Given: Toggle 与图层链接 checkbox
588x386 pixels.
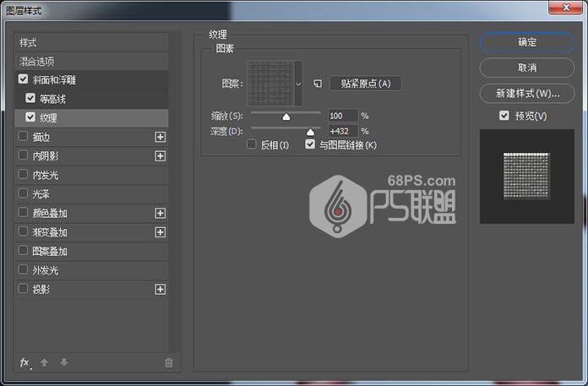Looking at the screenshot, I should pyautogui.click(x=310, y=144).
